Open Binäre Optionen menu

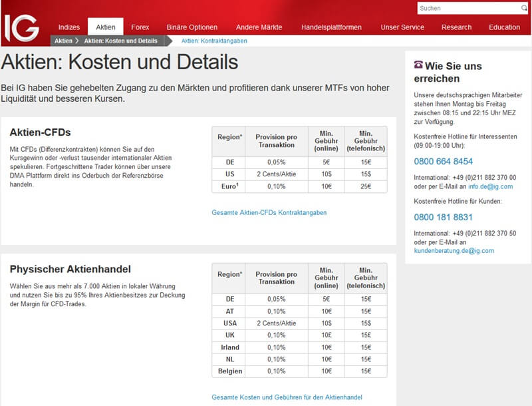(192, 27)
